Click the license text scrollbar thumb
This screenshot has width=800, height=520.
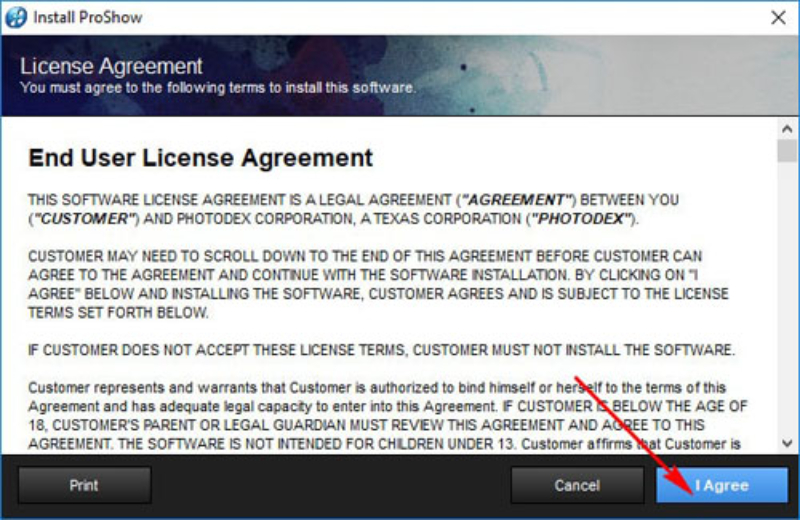coord(787,151)
